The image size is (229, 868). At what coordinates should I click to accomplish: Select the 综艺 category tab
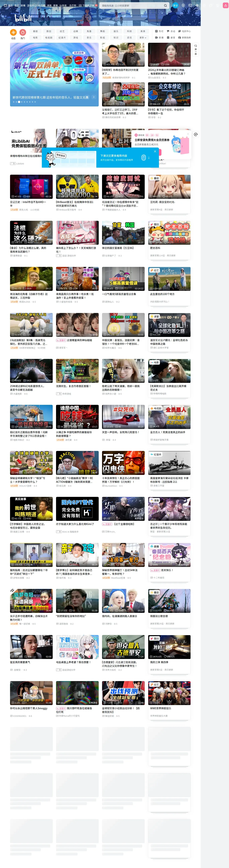(x=62, y=31)
